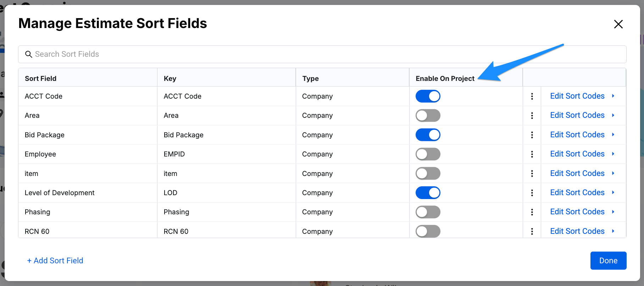644x286 pixels.
Task: Close the Manage Estimate Sort Fields dialog
Action: [x=618, y=24]
